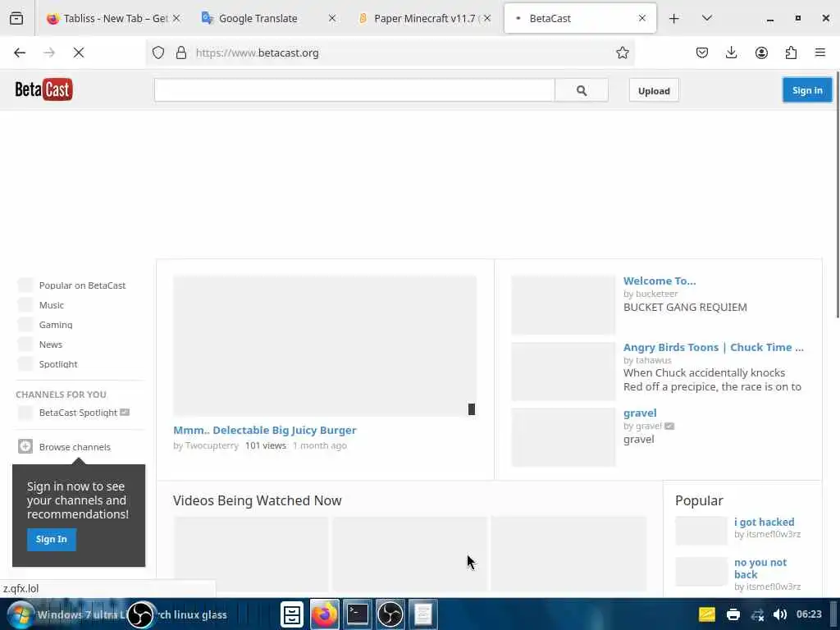The width and height of the screenshot is (840, 630).
Task: Go back with the back arrow
Action: pos(20,52)
